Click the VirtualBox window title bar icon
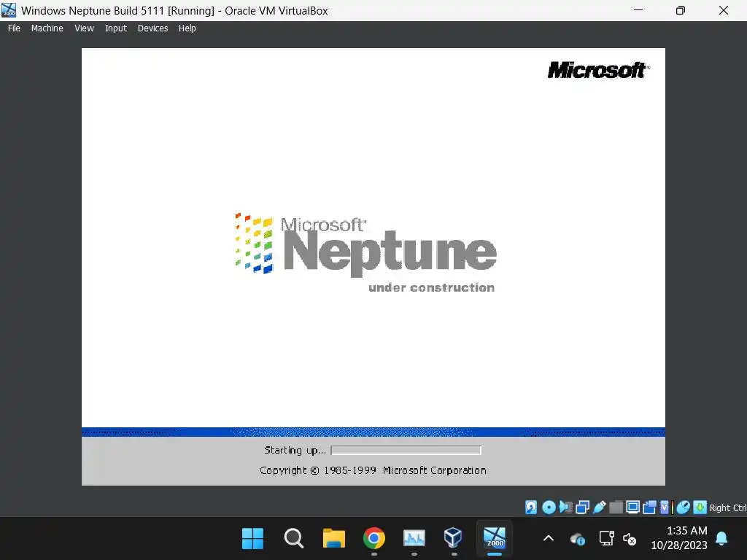The image size is (747, 560). (9, 10)
